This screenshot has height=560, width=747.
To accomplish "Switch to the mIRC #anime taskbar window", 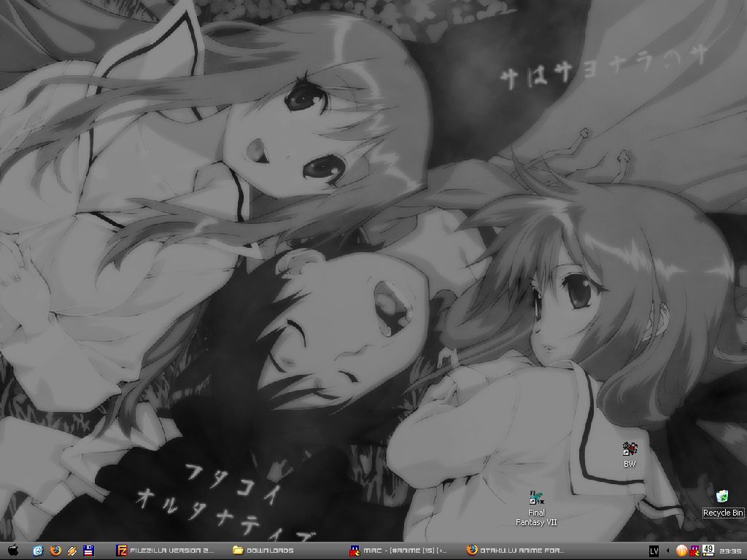I will coord(399,551).
